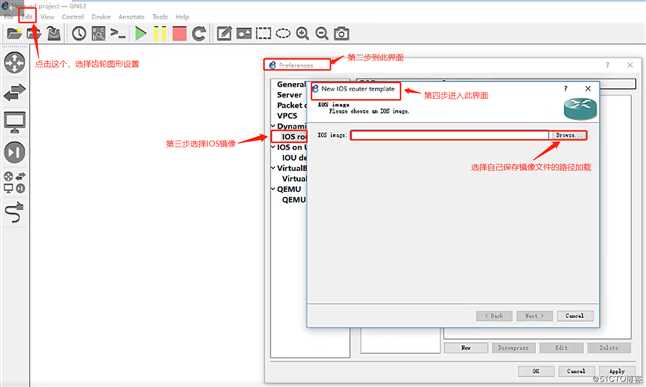Click the zoom out magnifier icon

322,33
